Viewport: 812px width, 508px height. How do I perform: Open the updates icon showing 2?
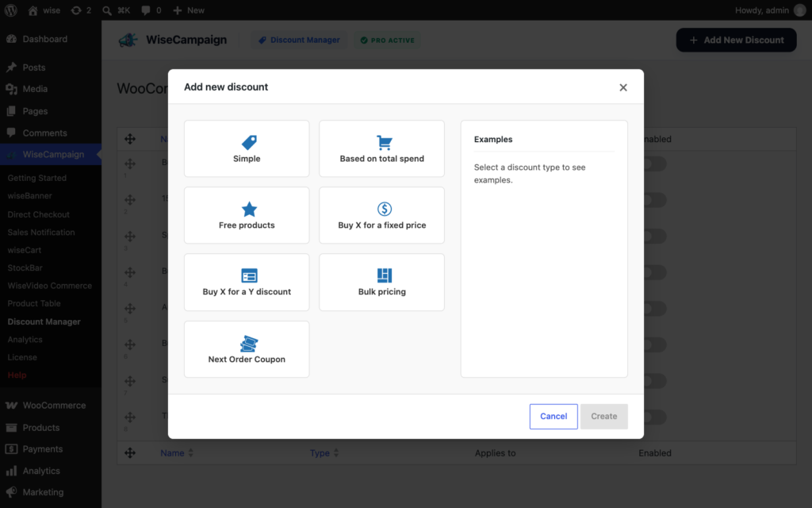click(x=82, y=10)
